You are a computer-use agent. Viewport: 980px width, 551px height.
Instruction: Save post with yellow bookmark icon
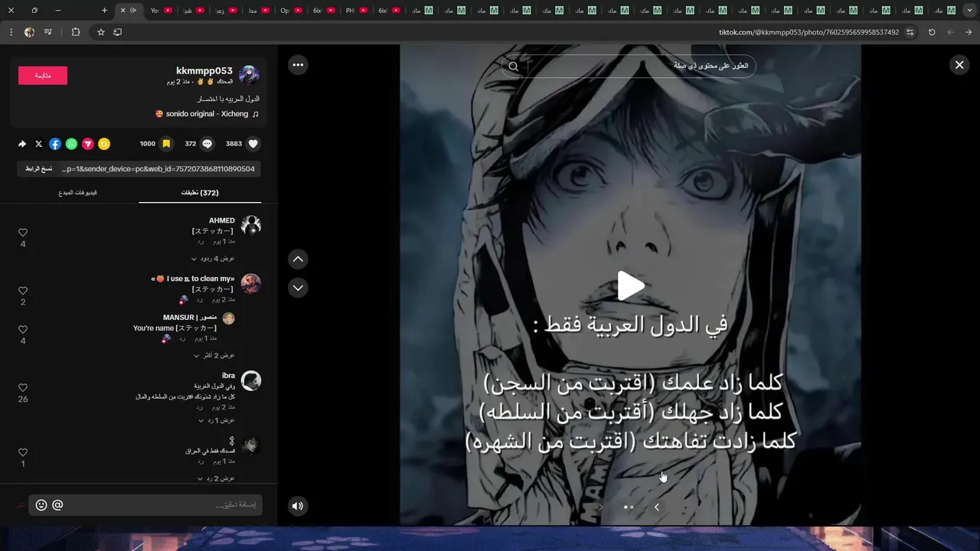pos(166,143)
